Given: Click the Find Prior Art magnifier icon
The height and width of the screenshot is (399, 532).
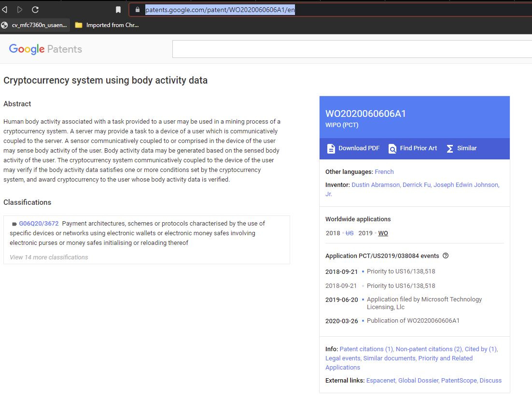Looking at the screenshot, I should [392, 149].
